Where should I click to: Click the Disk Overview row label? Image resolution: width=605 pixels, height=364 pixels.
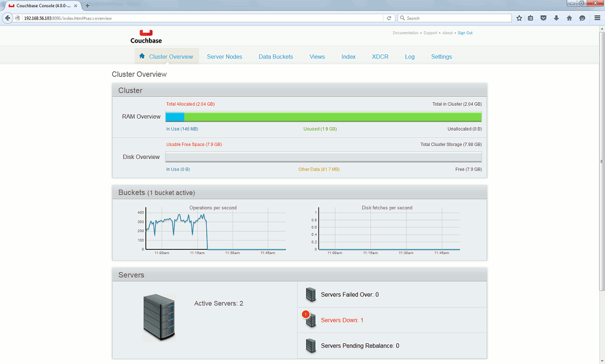[x=141, y=157]
